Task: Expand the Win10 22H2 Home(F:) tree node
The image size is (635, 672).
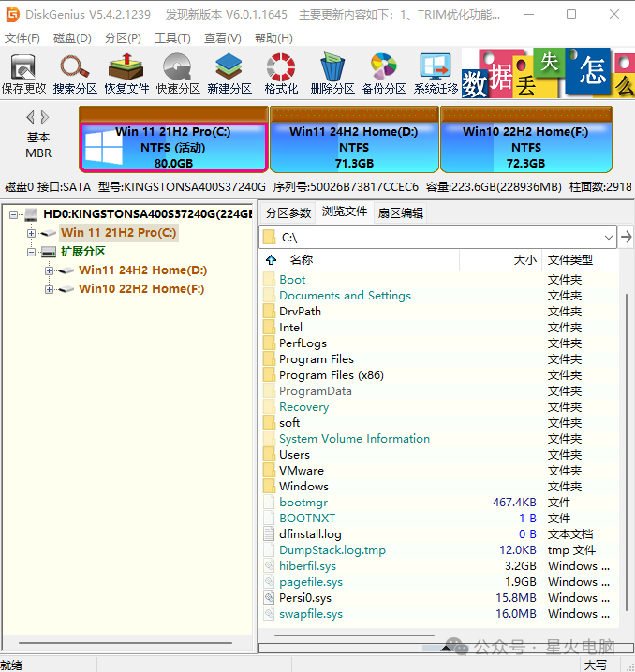Action: pos(50,290)
